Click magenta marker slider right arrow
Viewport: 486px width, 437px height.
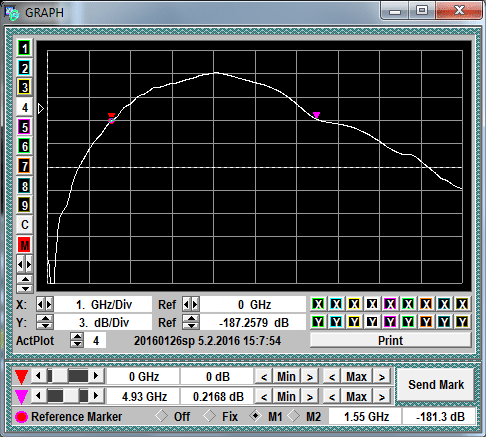96,396
